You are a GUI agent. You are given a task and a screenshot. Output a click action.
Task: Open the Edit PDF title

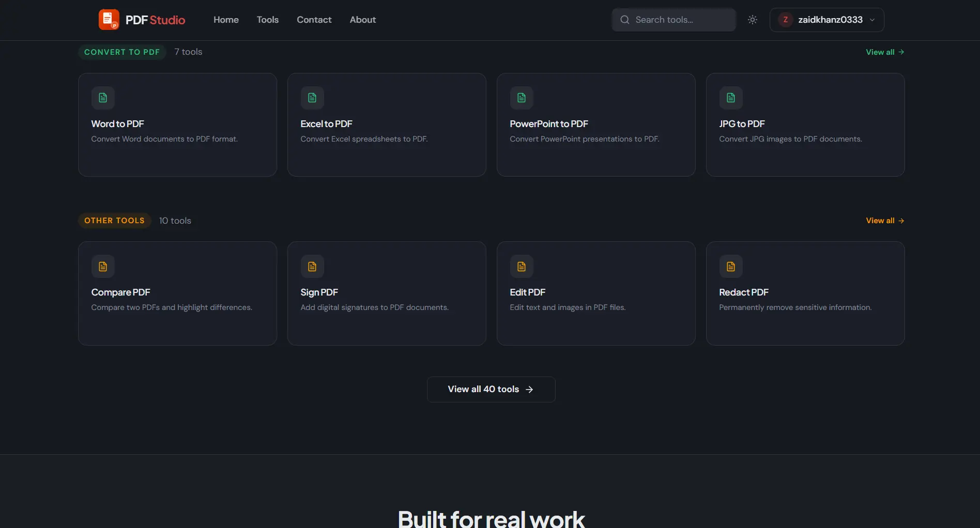pos(527,292)
